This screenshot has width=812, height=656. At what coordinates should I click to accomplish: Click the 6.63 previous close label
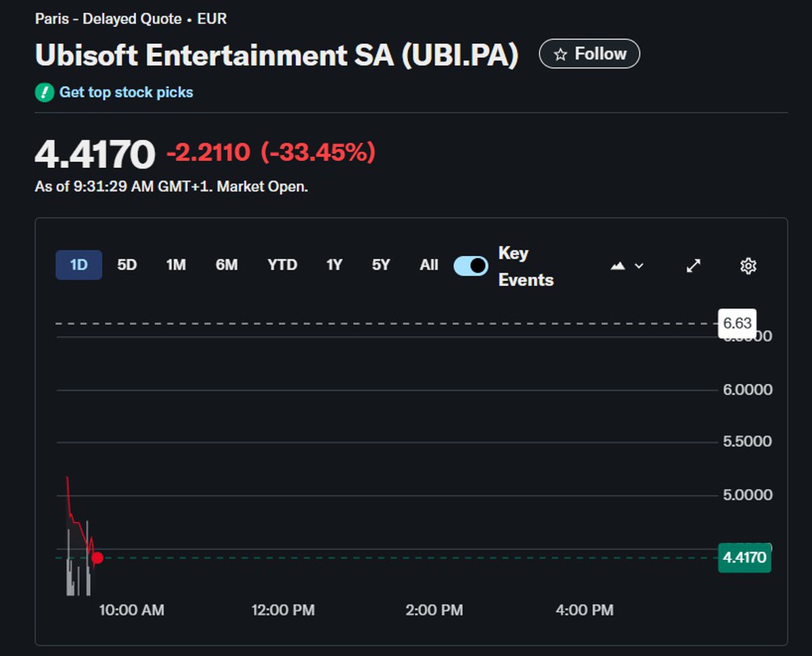click(x=737, y=324)
